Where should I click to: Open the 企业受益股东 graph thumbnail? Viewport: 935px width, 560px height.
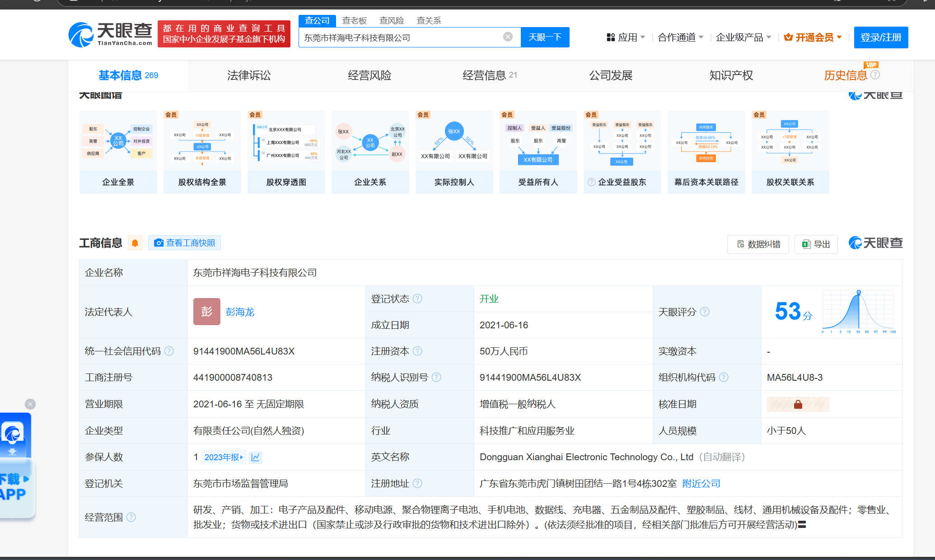coord(622,152)
